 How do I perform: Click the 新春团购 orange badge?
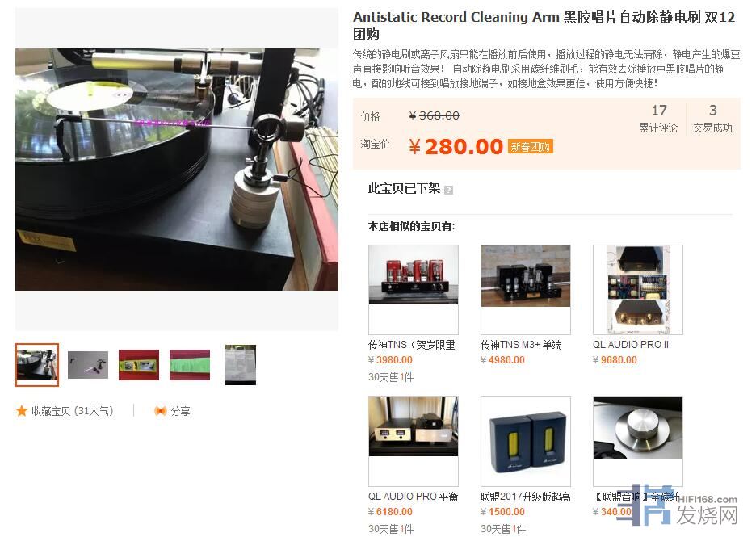click(x=531, y=146)
